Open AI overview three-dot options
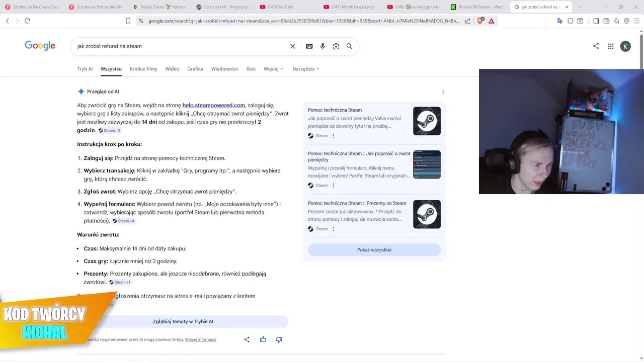Screen dimensions: 644x362 (x=443, y=92)
